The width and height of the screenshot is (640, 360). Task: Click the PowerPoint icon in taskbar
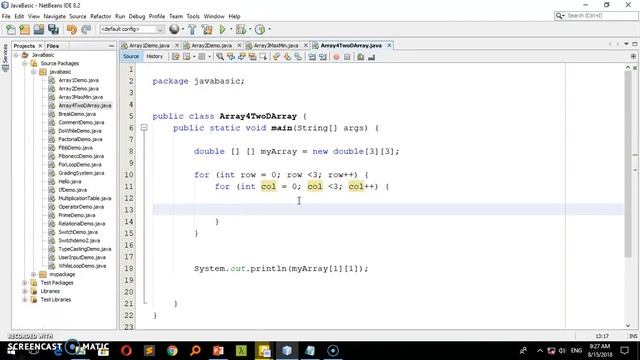click(218, 351)
